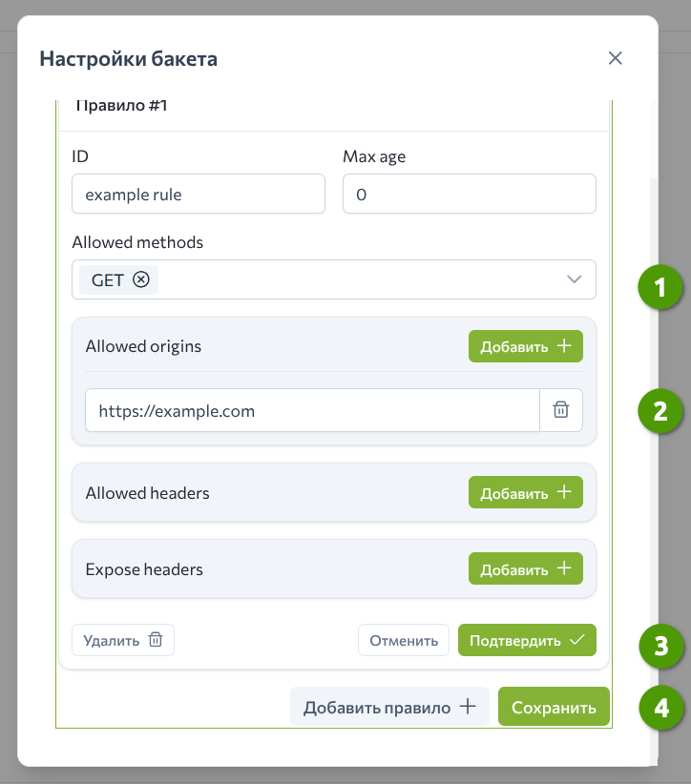
Task: Click the green step marker 2
Action: (x=660, y=411)
